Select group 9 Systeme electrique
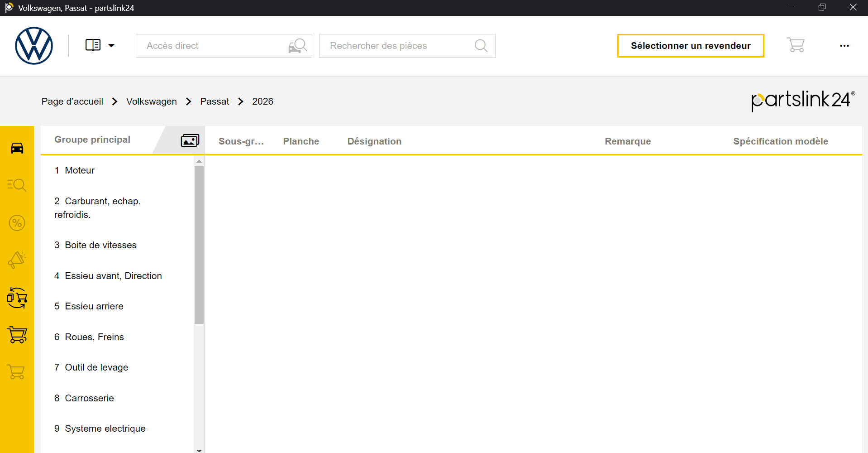Screen dimensions: 868x453 117,429
